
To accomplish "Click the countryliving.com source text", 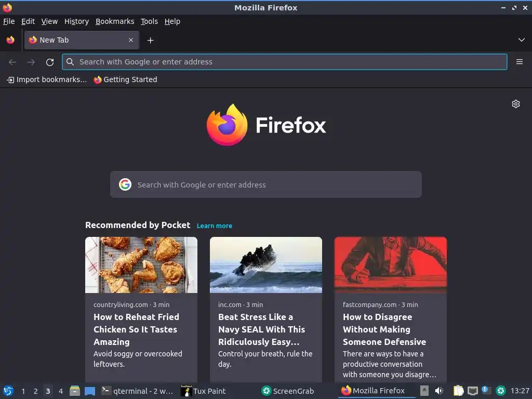I will pyautogui.click(x=121, y=304).
